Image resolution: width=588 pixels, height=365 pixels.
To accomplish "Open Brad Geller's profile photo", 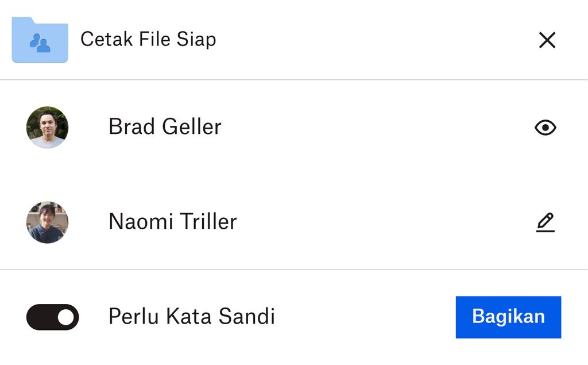I will (x=47, y=127).
